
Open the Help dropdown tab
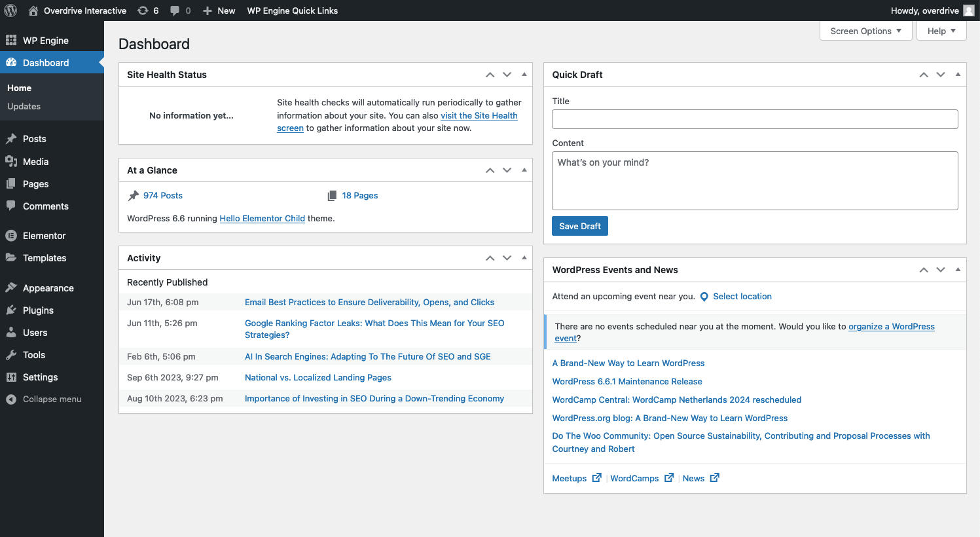(x=941, y=31)
